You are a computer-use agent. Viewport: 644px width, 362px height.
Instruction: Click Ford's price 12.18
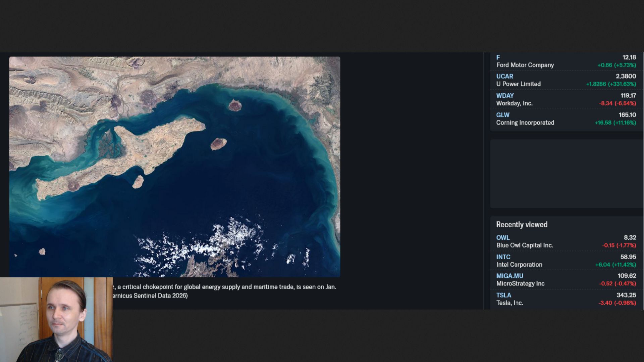tap(629, 57)
